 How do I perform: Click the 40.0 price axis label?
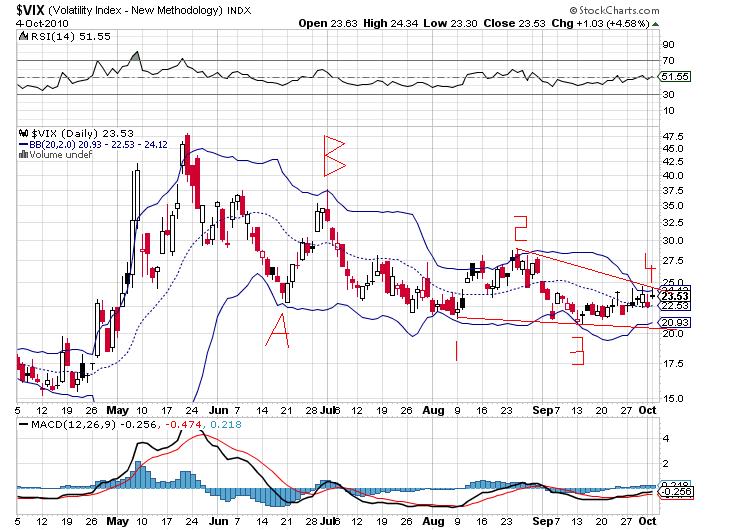click(673, 176)
